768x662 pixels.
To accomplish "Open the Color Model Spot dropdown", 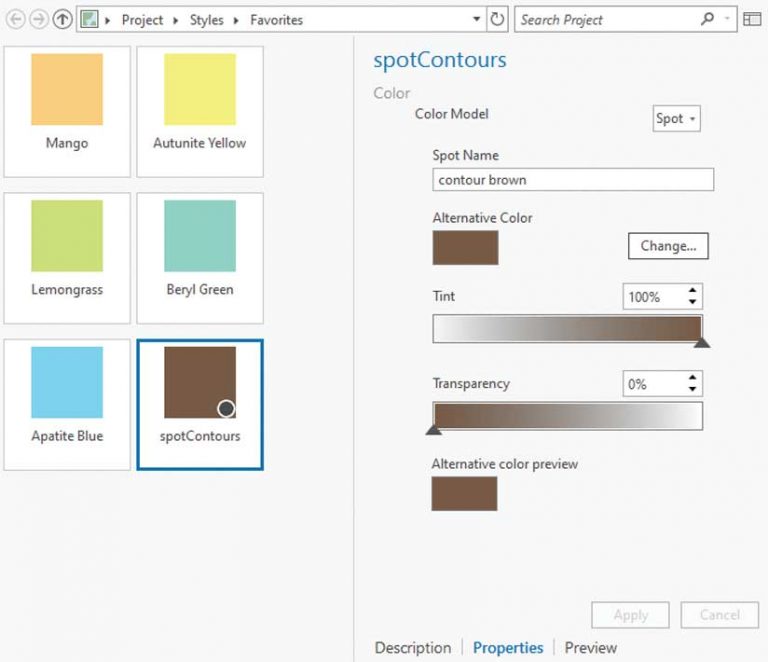I will click(x=676, y=118).
